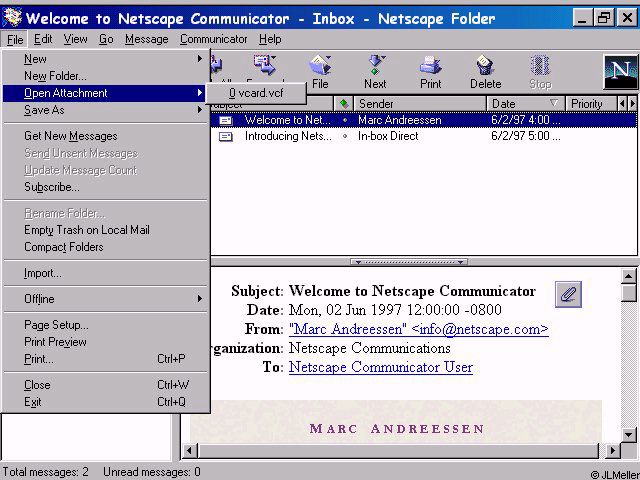Select Import... in File menu
The height and width of the screenshot is (480, 640).
coord(106,273)
